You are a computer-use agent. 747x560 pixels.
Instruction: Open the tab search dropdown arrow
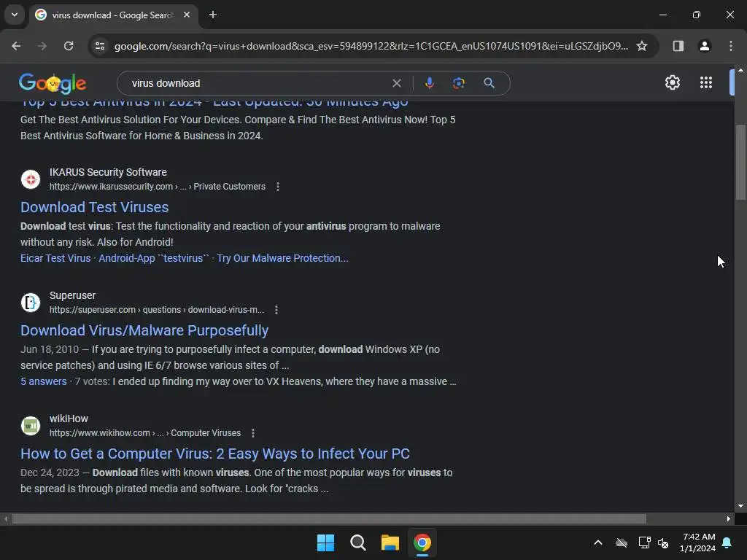click(x=15, y=15)
